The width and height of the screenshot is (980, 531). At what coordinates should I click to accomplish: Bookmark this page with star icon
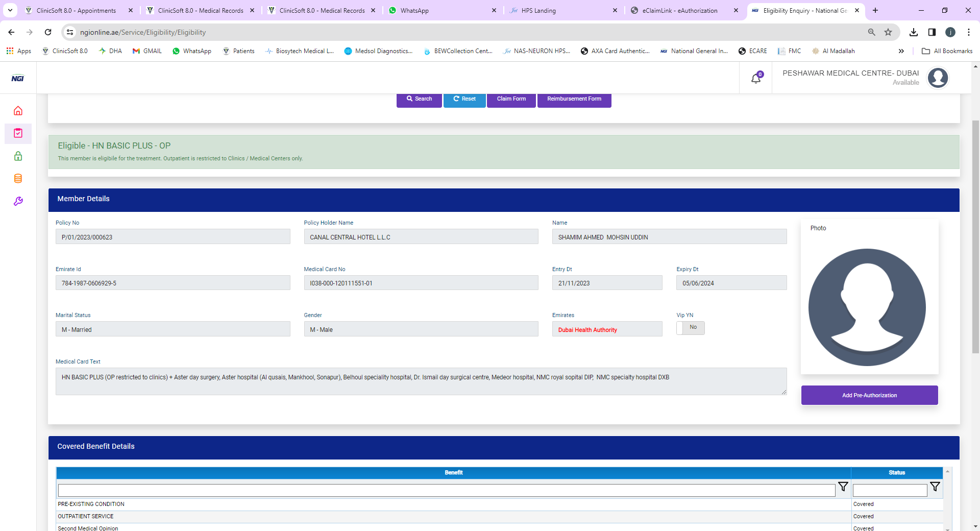(x=888, y=32)
